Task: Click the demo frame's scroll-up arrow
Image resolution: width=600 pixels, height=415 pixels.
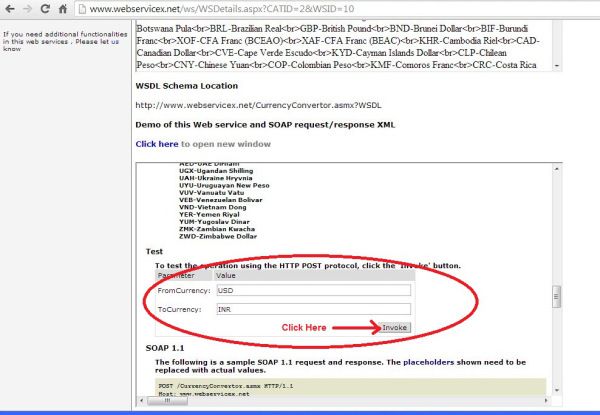Action: [557, 168]
